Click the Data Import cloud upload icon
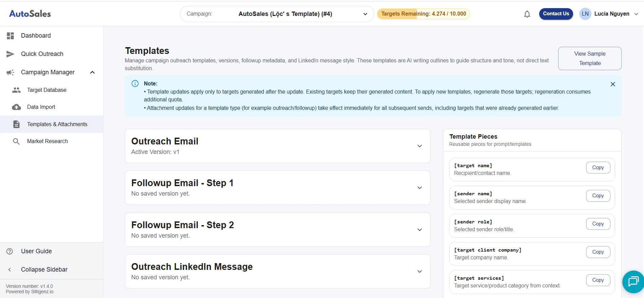This screenshot has width=644, height=298. 16,107
